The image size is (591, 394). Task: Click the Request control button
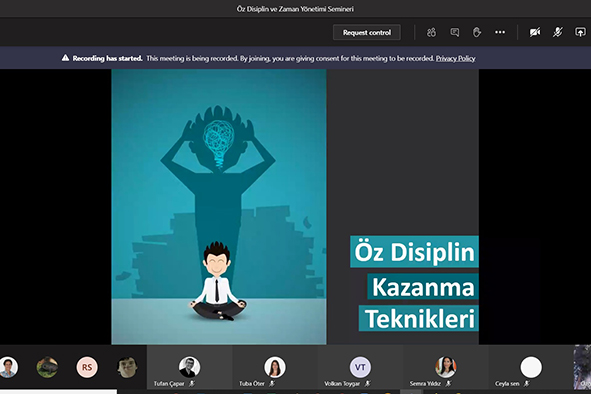(367, 32)
